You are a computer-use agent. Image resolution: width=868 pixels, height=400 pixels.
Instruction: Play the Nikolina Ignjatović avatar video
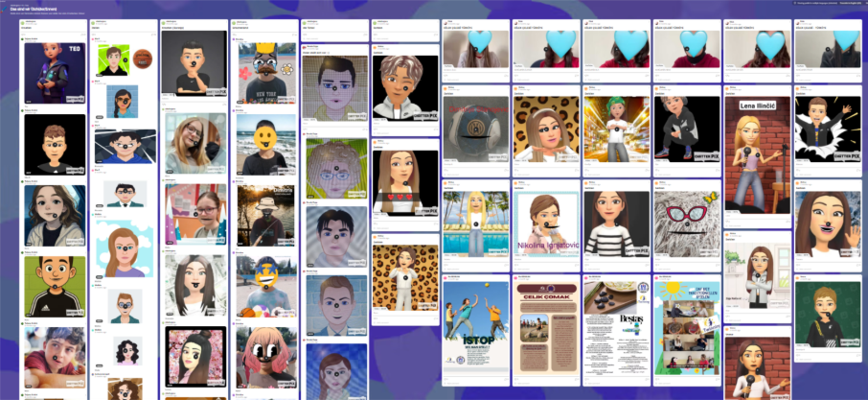click(546, 226)
